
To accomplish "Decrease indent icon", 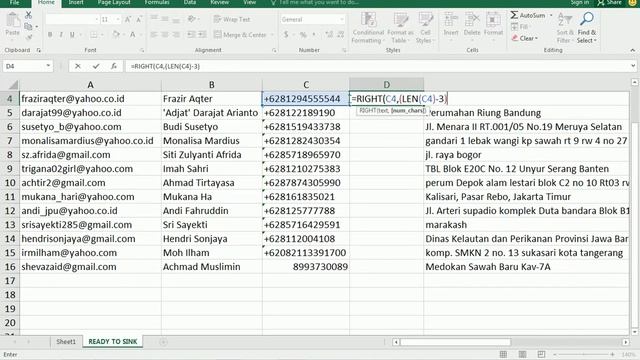I will coord(191,35).
